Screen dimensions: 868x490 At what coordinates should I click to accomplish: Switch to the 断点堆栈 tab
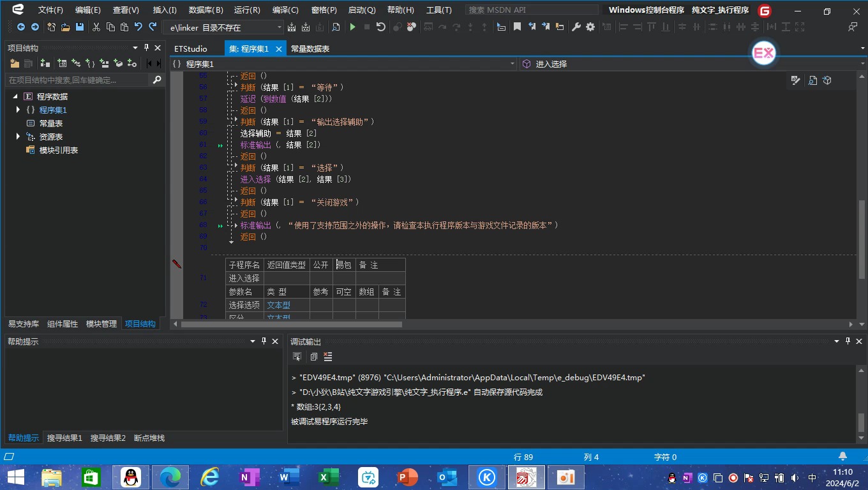149,438
